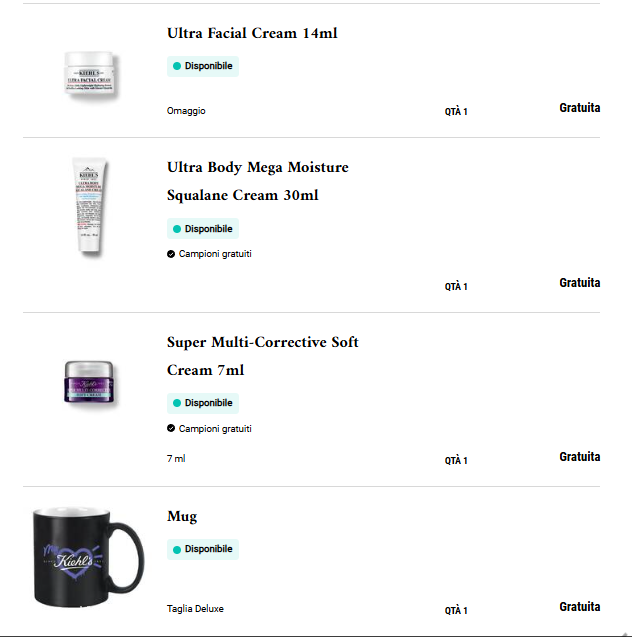
Task: Click the Taglia Deluxe label for Mug
Action: pyautogui.click(x=195, y=608)
